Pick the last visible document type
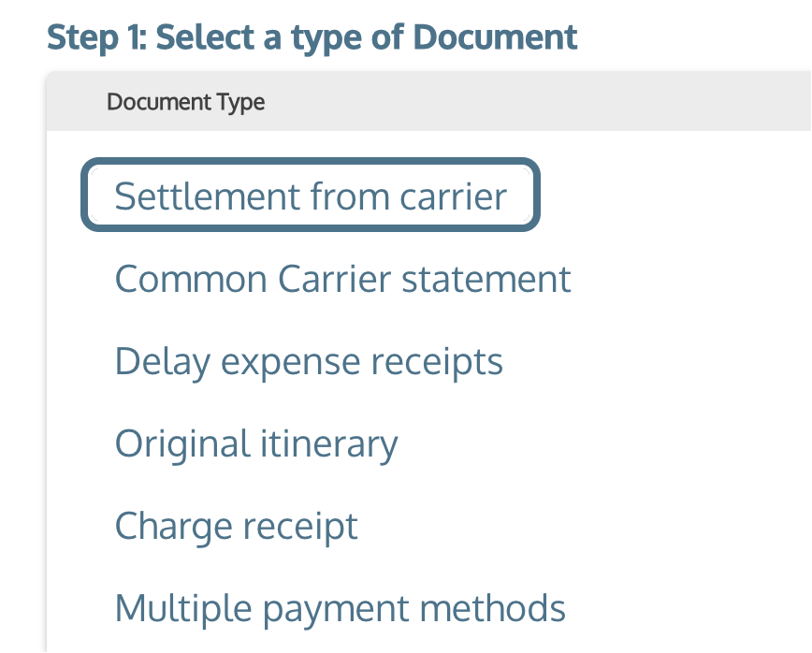 (x=340, y=608)
